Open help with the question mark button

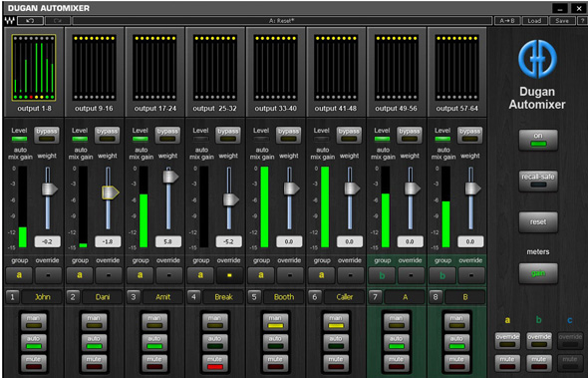point(582,21)
